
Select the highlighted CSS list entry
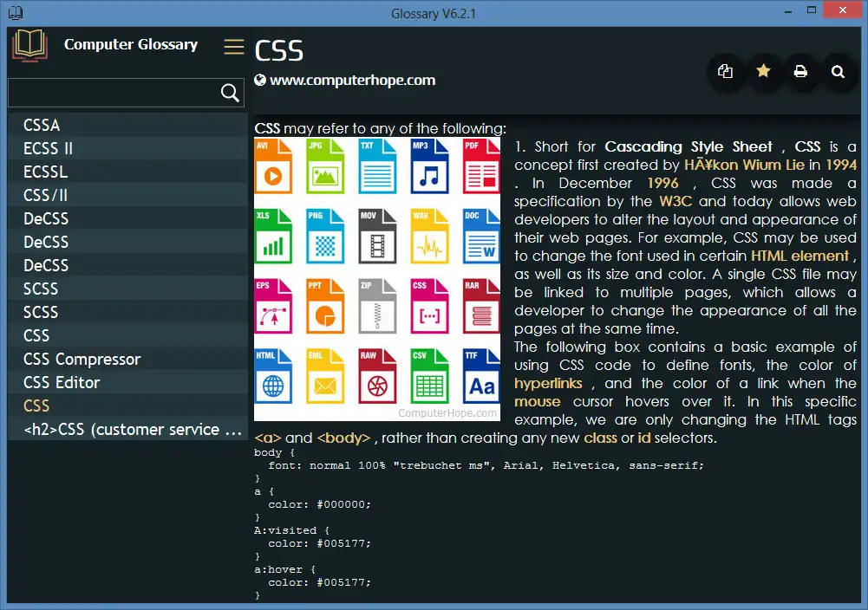pos(127,406)
